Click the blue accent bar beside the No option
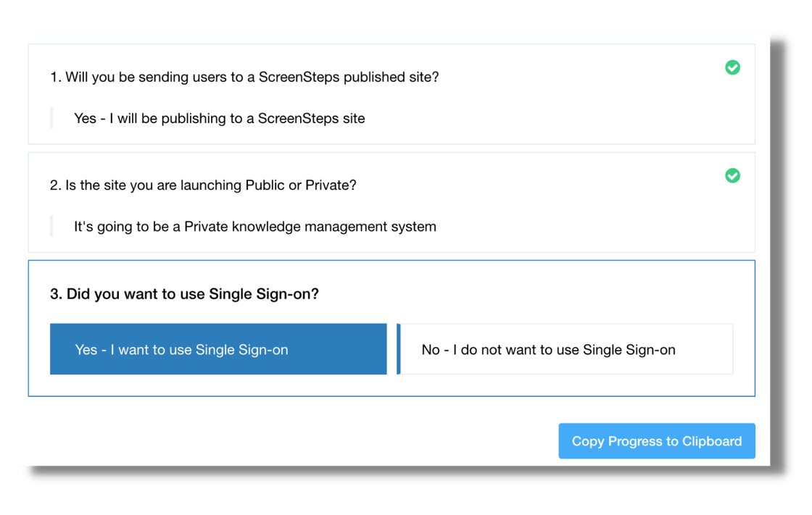Viewport: 812px width, 515px height. [x=399, y=349]
